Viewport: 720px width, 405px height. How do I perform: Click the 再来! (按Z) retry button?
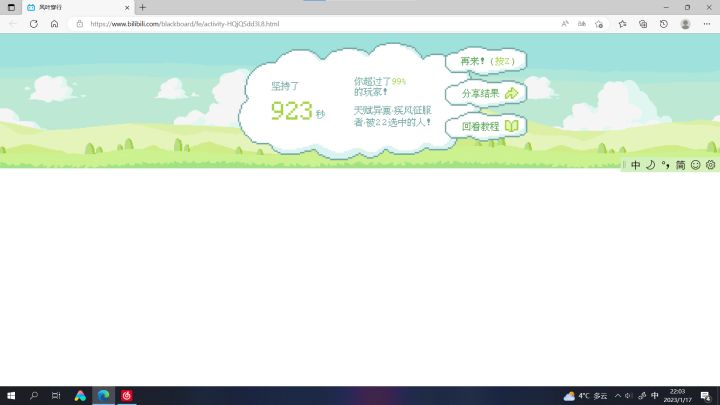(x=486, y=61)
